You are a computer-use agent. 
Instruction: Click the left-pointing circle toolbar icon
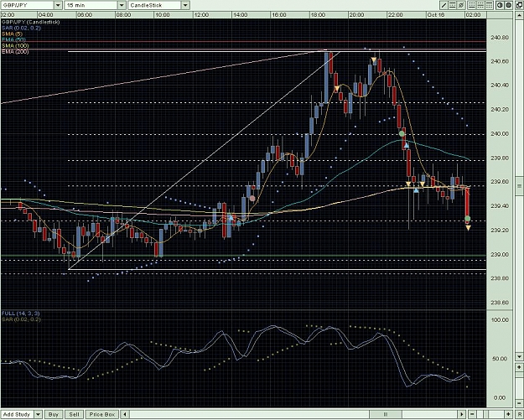click(x=500, y=5)
